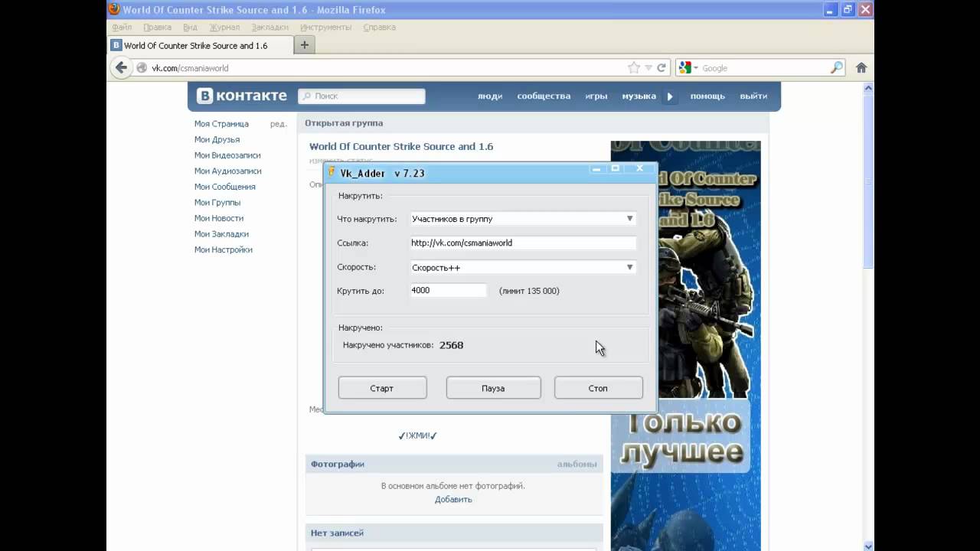Open 'Мои Настройки' in sidebar
This screenshot has height=551, width=980.
click(x=223, y=249)
